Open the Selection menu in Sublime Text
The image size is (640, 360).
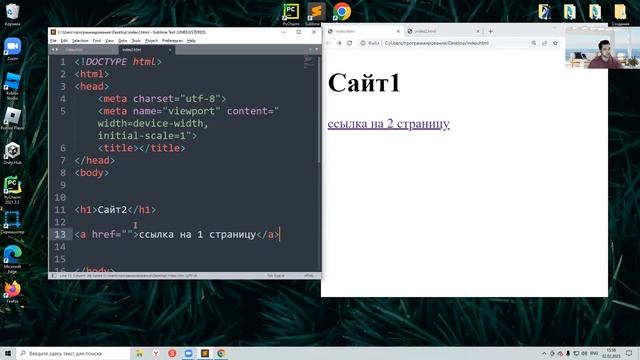pos(80,41)
